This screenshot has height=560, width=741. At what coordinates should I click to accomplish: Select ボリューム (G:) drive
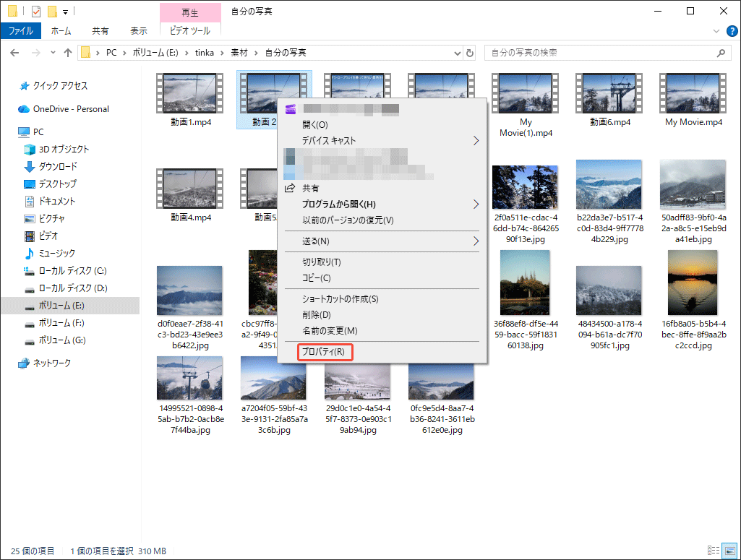(x=55, y=340)
